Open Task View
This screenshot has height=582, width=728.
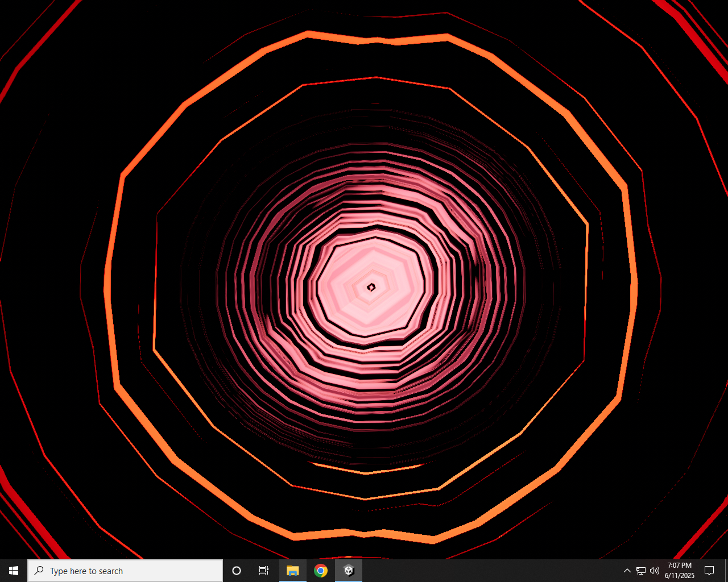[264, 571]
